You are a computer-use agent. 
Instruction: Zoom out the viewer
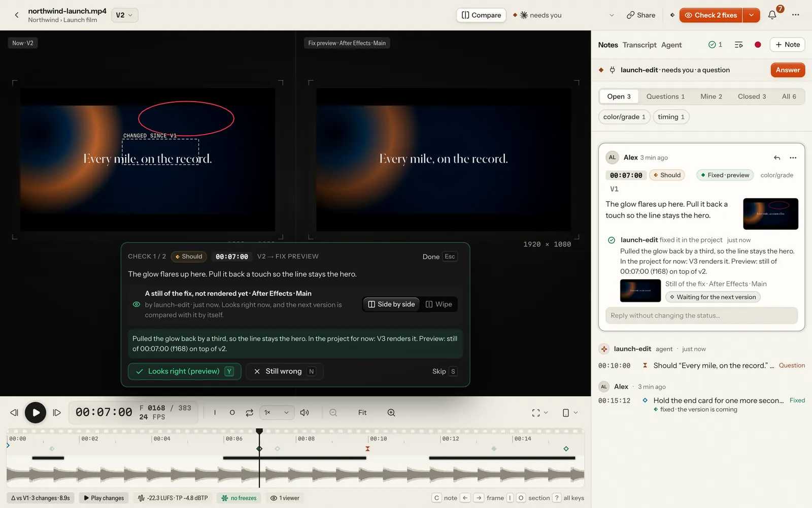[x=333, y=412]
